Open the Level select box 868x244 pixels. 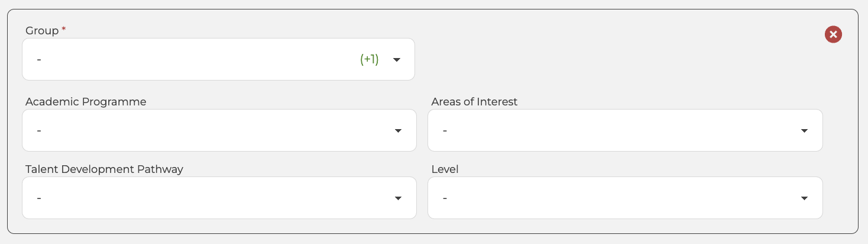[615, 198]
